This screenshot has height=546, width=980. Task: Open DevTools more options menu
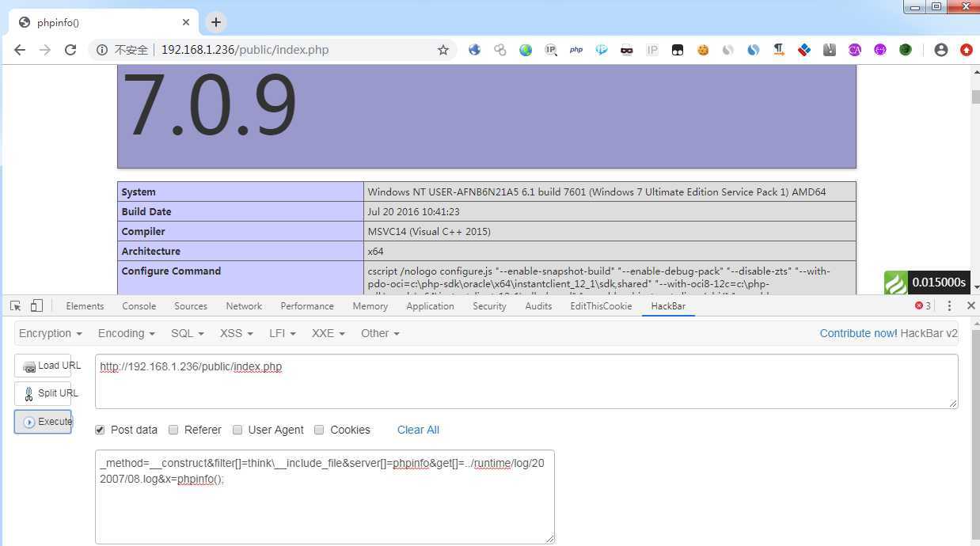pyautogui.click(x=949, y=305)
